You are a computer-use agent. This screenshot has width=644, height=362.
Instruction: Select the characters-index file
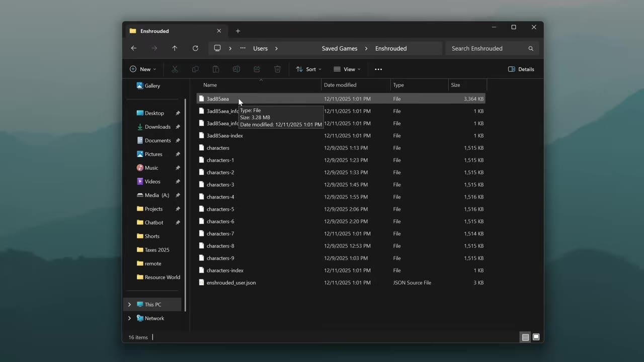(341, 270)
